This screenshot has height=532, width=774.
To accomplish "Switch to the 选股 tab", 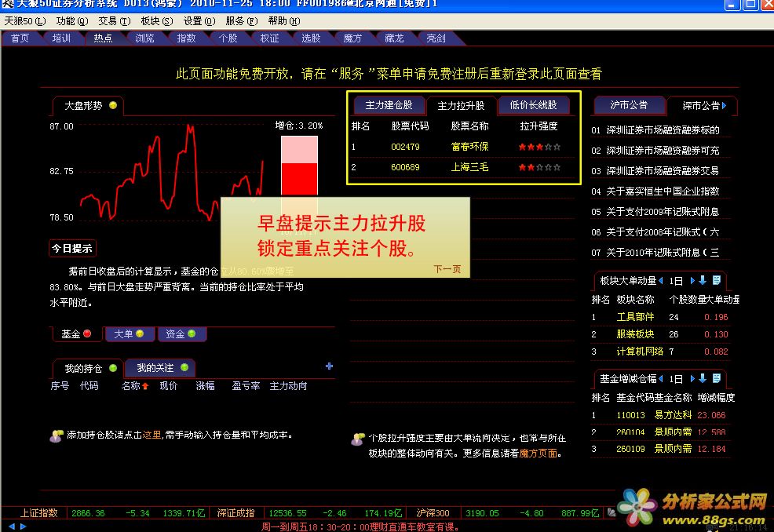I will [x=311, y=38].
